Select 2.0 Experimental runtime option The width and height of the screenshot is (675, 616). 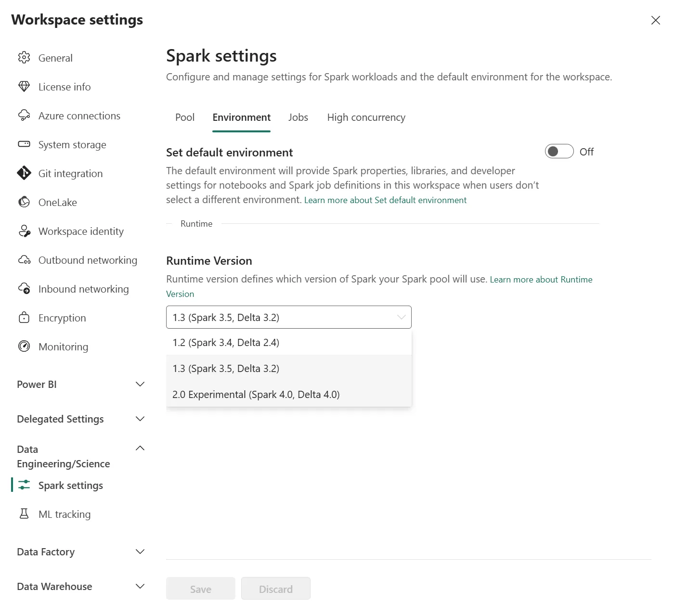point(256,395)
